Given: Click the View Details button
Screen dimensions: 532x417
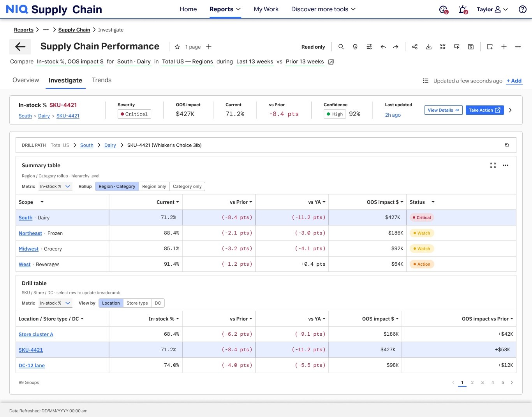Looking at the screenshot, I should pyautogui.click(x=444, y=110).
